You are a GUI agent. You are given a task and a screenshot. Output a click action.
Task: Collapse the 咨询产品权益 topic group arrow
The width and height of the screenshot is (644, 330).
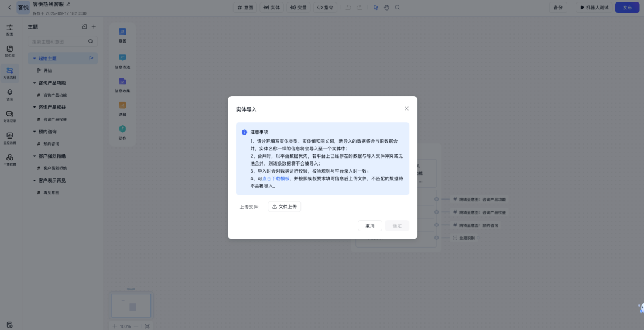35,107
